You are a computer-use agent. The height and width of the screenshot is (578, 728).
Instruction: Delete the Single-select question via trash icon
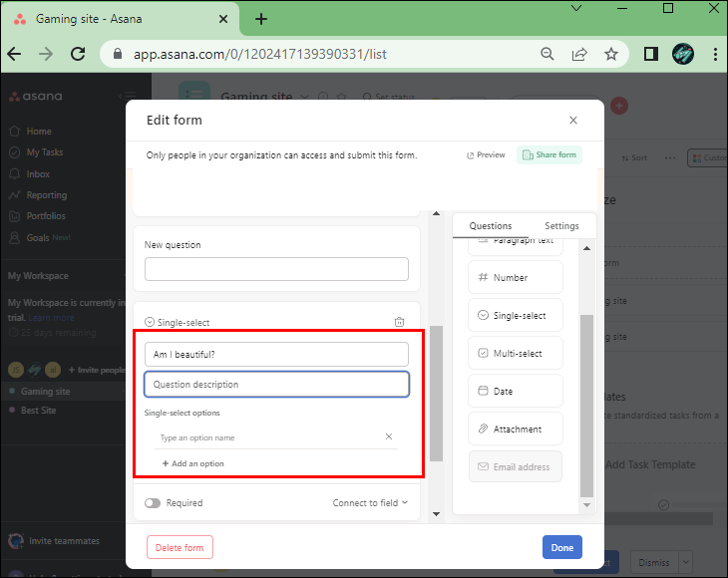pos(399,322)
